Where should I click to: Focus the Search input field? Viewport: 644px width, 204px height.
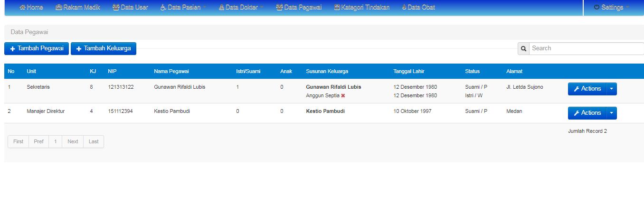(x=587, y=48)
